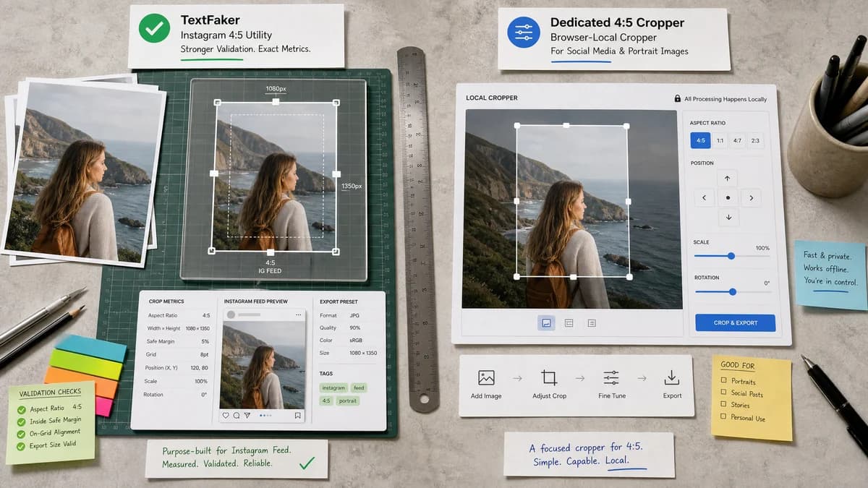Click the green checkmark icon beside TextFaker
Screen dimensions: 868x488
pos(154,29)
